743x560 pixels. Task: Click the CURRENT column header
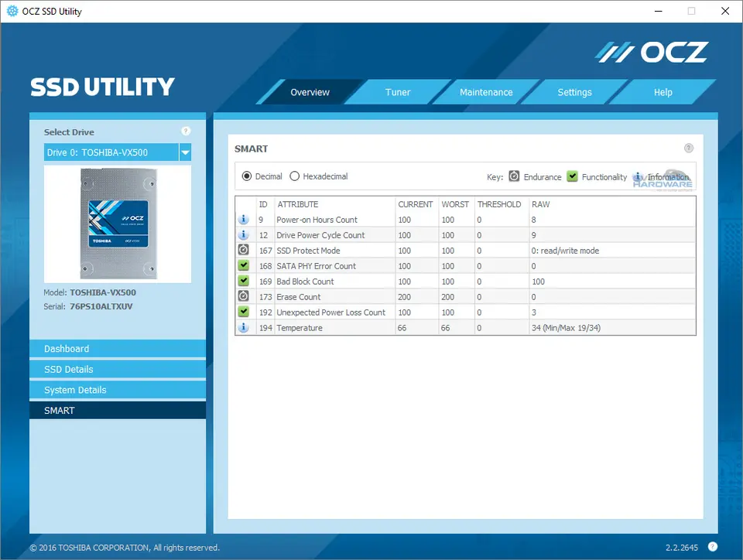[x=415, y=204]
